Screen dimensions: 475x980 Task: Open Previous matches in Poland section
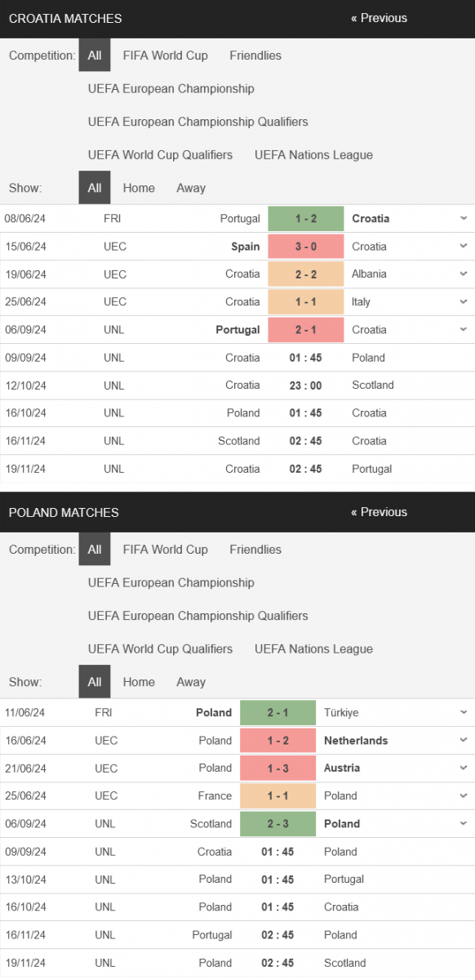click(x=379, y=512)
